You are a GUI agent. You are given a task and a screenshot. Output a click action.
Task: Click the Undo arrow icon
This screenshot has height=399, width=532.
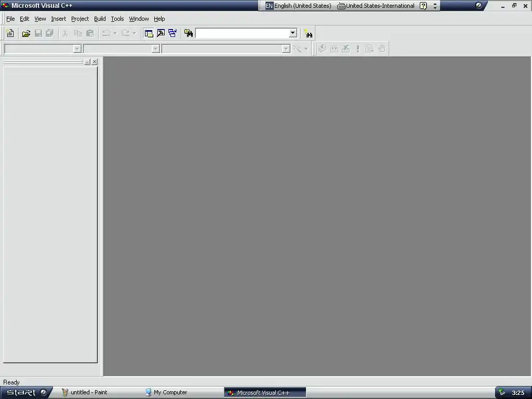coord(106,33)
